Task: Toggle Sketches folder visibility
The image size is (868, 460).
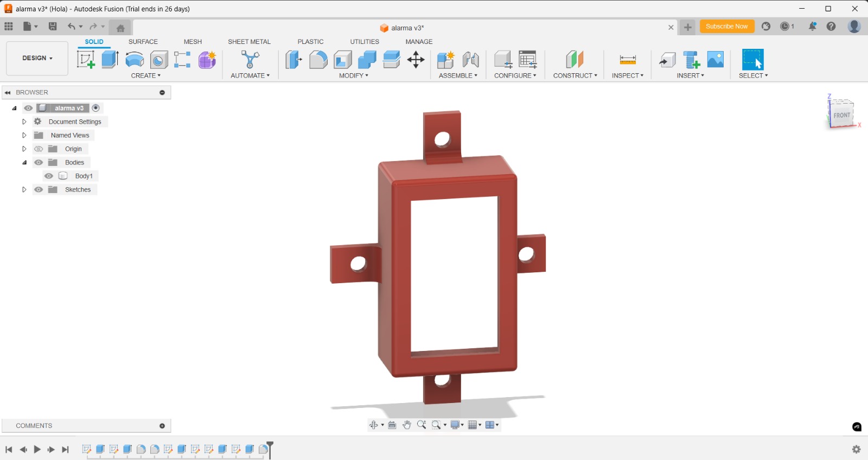Action: tap(39, 189)
